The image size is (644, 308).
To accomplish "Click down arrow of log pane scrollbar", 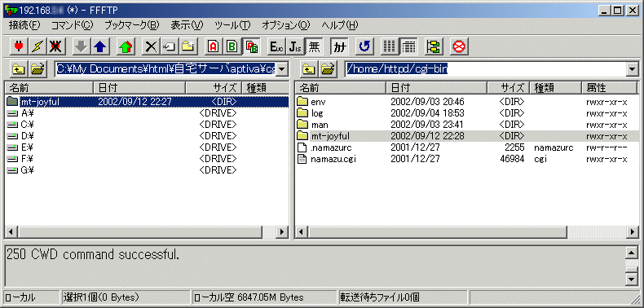I will (632, 279).
